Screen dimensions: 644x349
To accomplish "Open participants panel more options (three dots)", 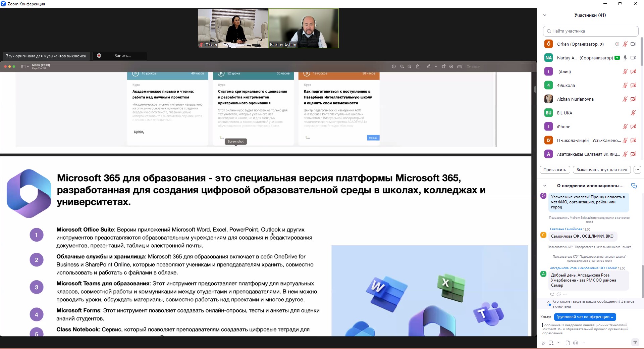I will (x=637, y=169).
